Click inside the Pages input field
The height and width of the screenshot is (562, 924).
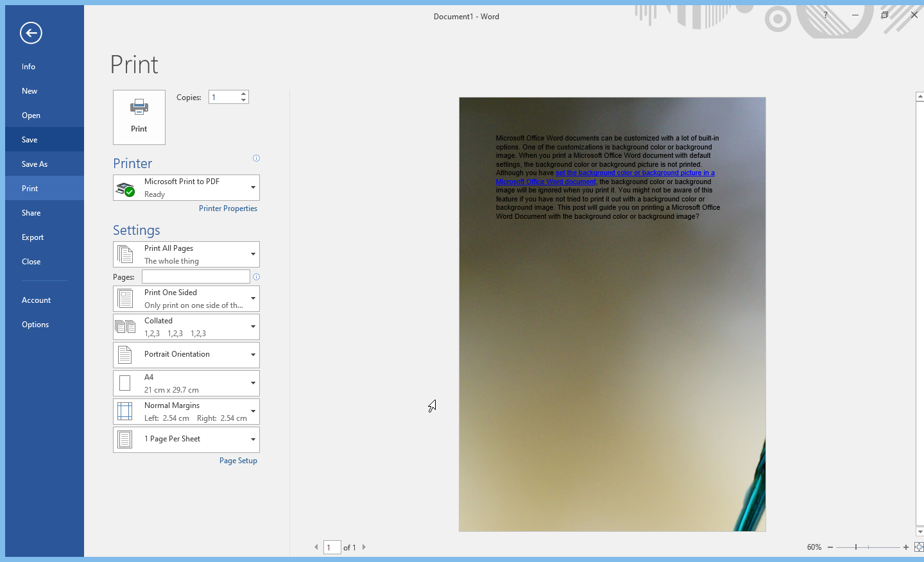194,277
